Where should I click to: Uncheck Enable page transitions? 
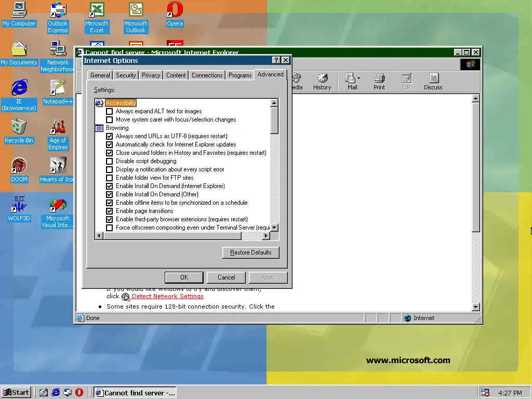pos(109,211)
